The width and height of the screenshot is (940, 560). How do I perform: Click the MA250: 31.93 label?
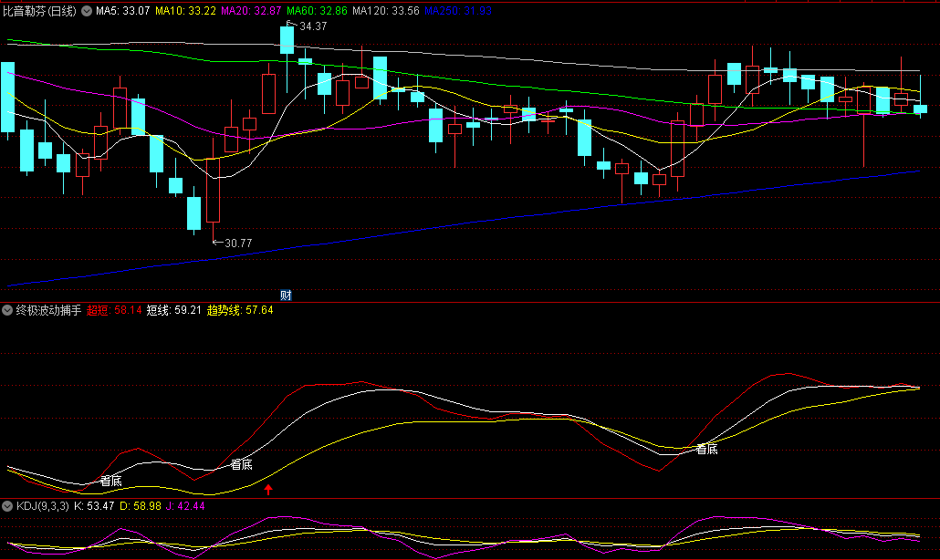click(x=458, y=11)
